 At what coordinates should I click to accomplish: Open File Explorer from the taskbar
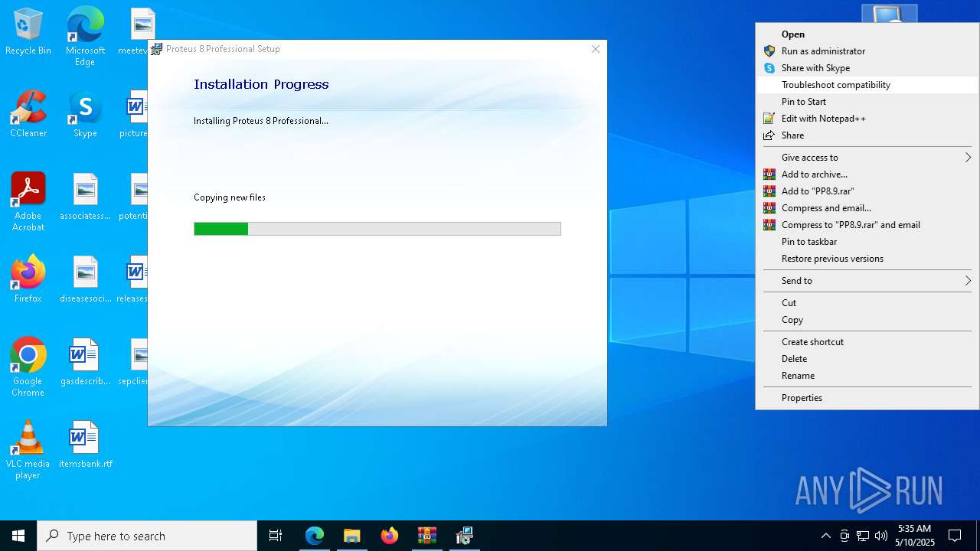(352, 536)
